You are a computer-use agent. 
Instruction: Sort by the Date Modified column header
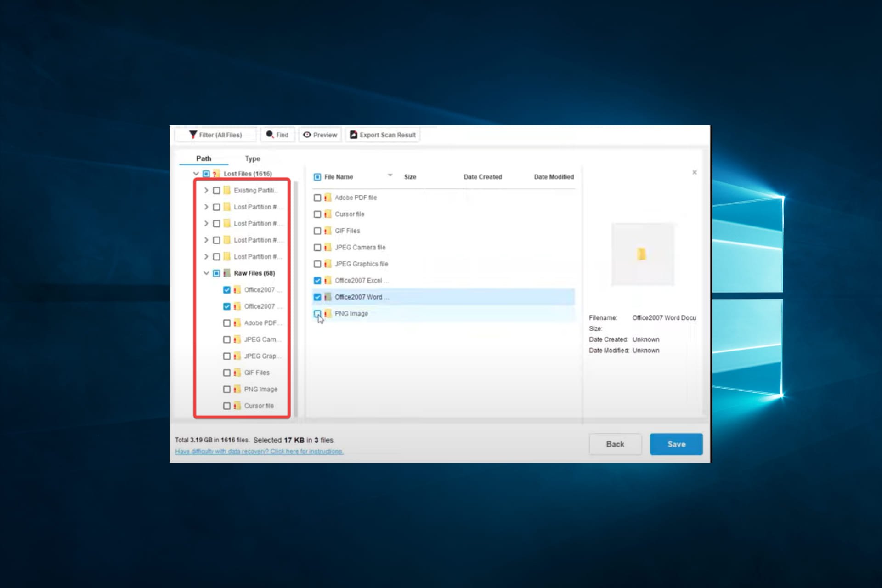(554, 177)
